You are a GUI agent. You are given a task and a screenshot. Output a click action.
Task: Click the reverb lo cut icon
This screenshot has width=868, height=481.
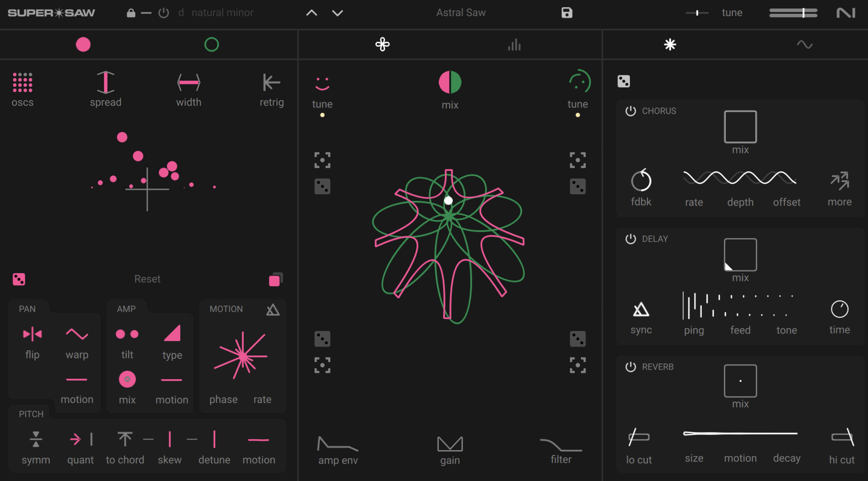tap(639, 437)
